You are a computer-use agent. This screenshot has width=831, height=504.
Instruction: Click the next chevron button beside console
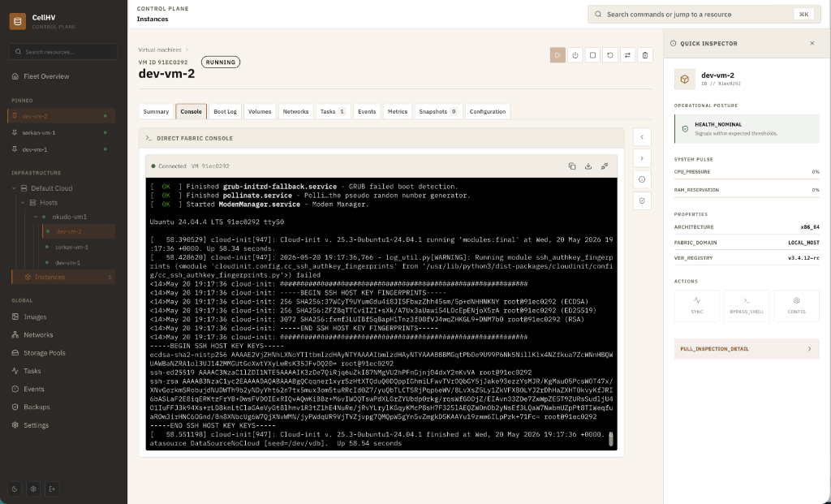click(x=642, y=158)
